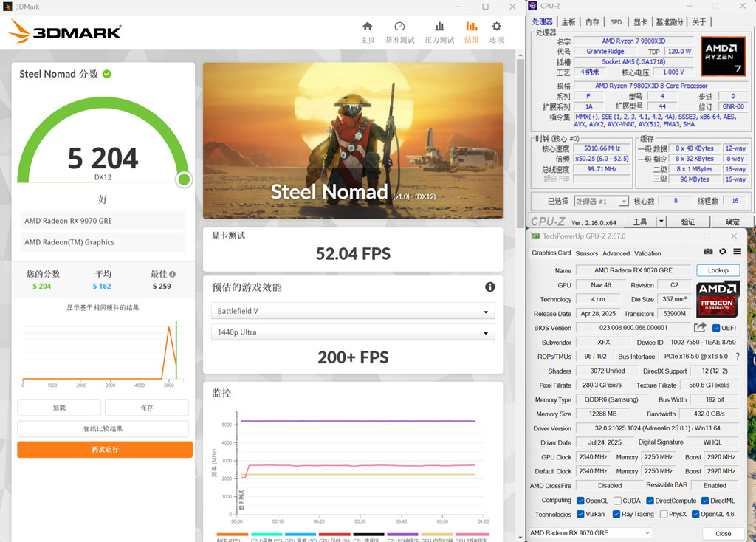Toggle the PhysX checkbox
The image size is (756, 542).
[x=664, y=514]
